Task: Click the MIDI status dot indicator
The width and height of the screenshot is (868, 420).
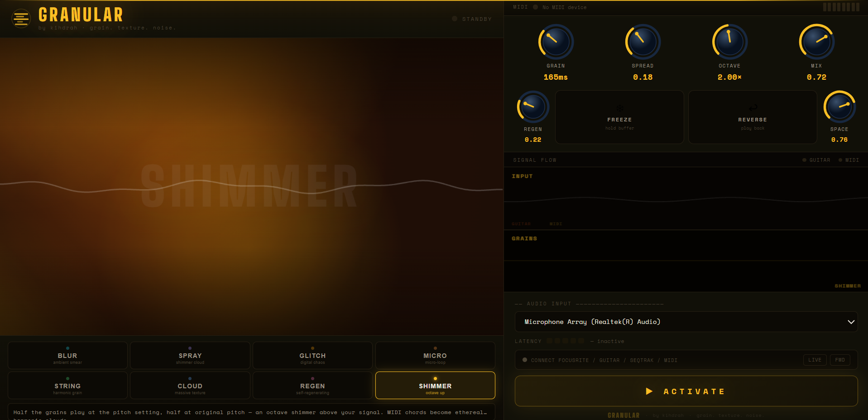Action: (x=536, y=7)
